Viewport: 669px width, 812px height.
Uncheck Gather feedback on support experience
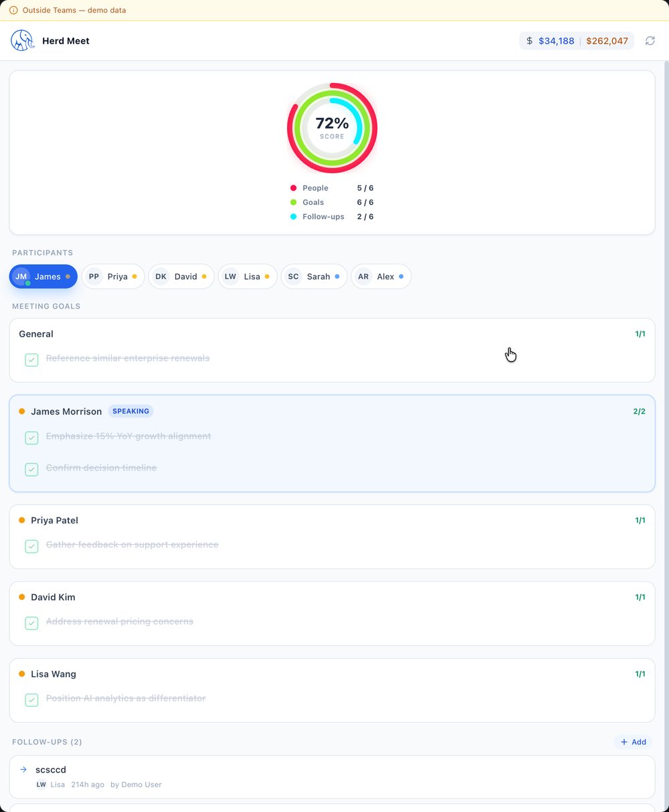click(x=31, y=546)
